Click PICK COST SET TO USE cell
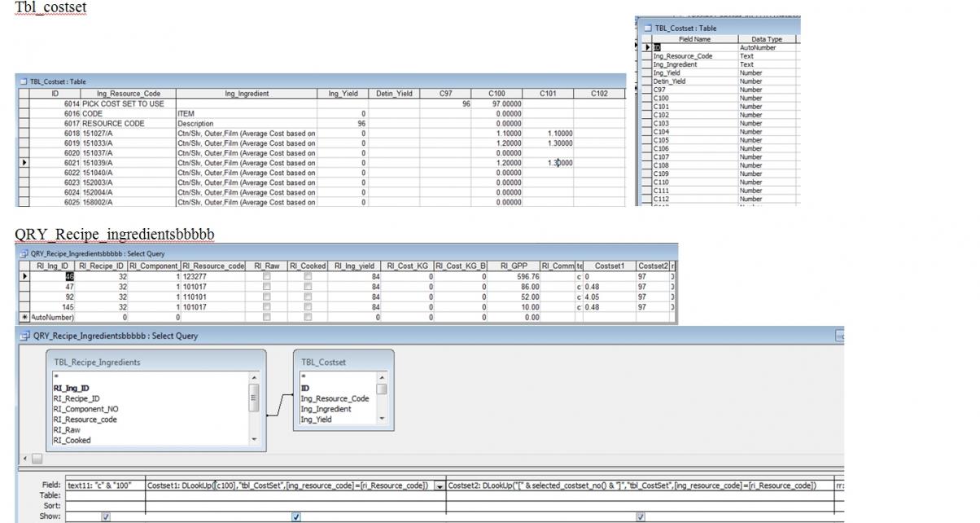This screenshot has height=523, width=980. [x=129, y=103]
